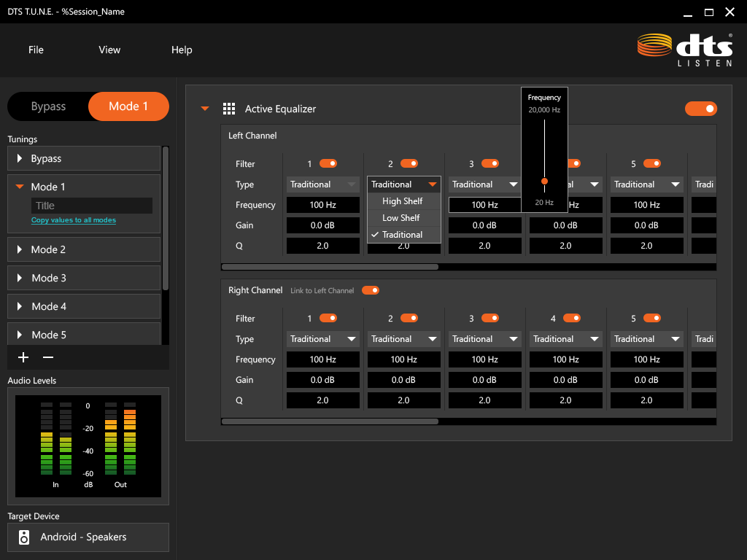747x560 pixels.
Task: Toggle Left Channel filter 2 switch
Action: (409, 163)
